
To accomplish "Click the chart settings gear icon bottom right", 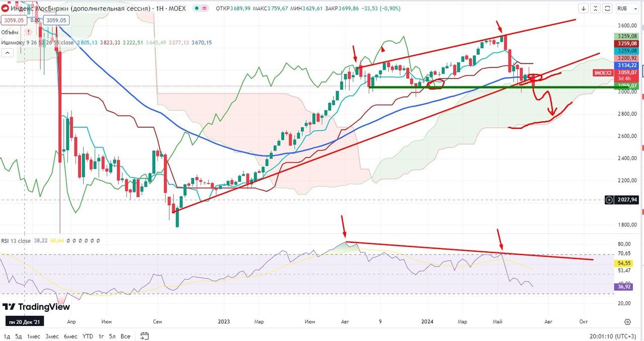I will [x=627, y=322].
